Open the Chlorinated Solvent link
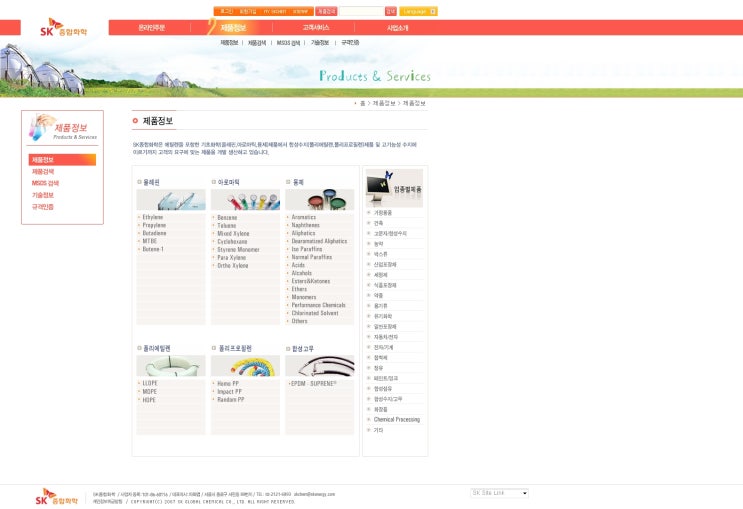 coord(315,313)
